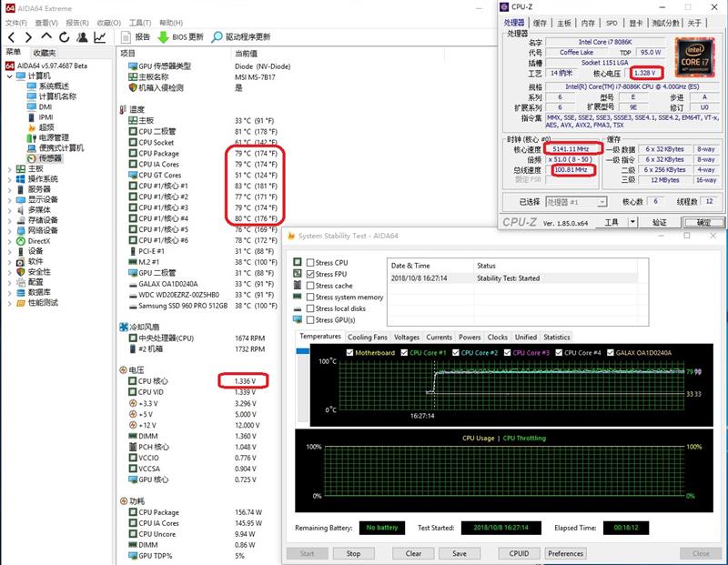Click the CPU Package 79 °C value
The height and width of the screenshot is (565, 728).
tap(256, 153)
